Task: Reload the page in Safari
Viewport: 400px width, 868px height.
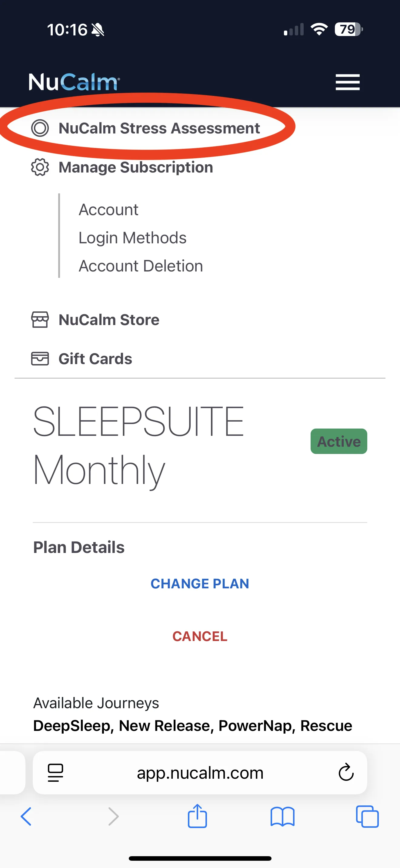Action: coord(346,772)
